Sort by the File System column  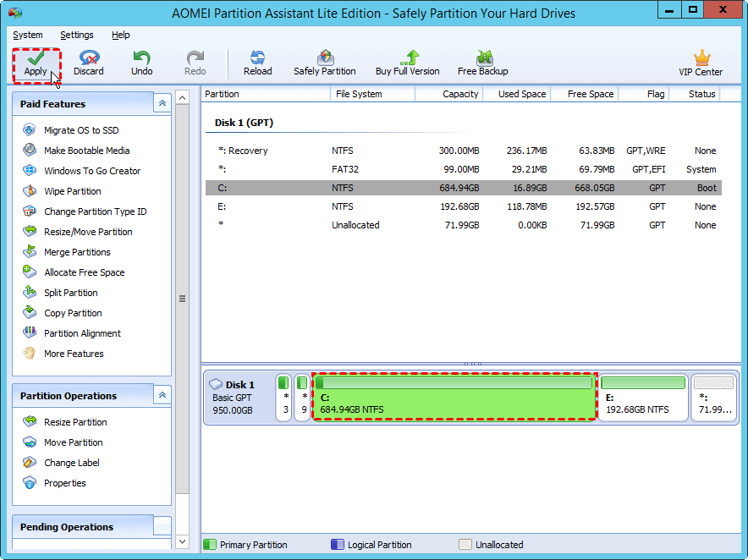click(x=372, y=94)
